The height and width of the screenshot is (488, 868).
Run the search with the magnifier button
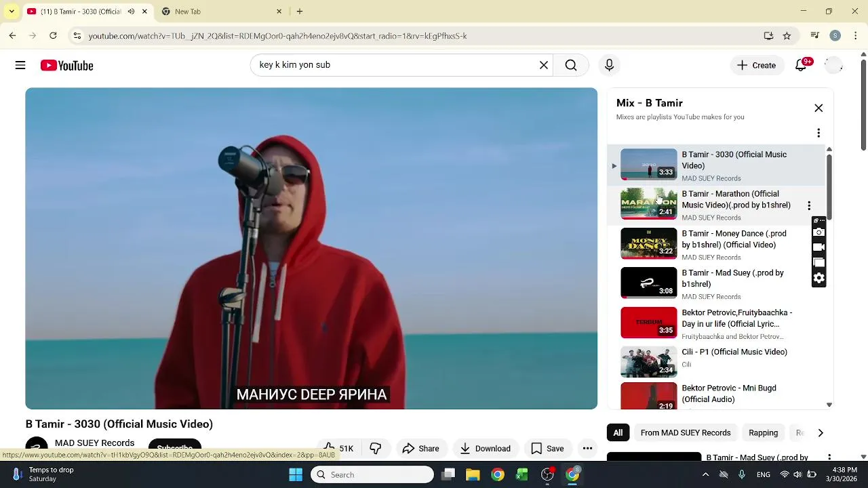coord(571,65)
